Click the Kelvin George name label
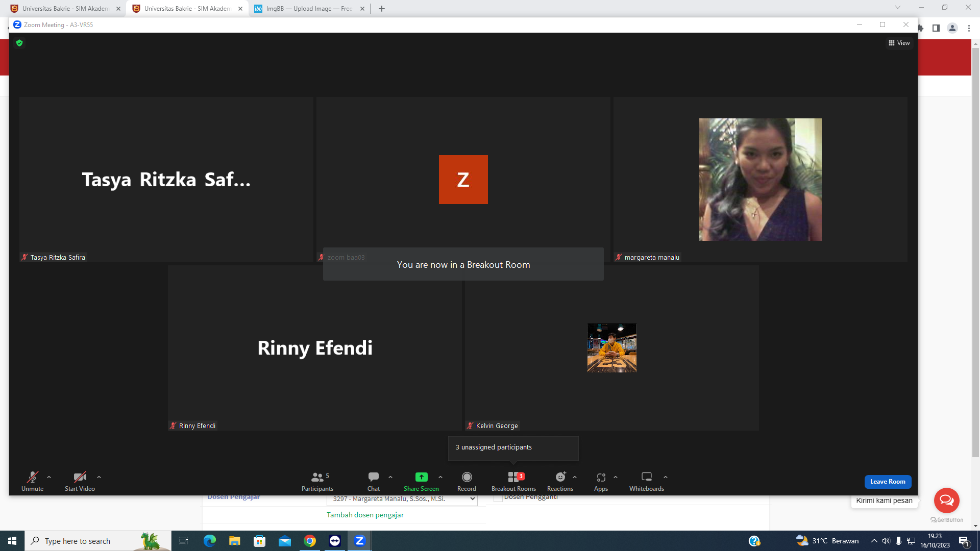 pos(497,425)
